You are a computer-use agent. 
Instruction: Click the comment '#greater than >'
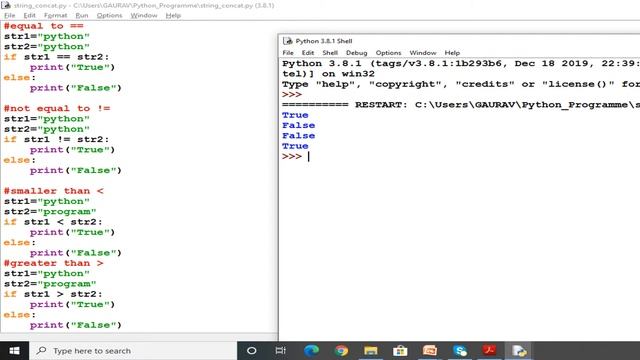(x=54, y=263)
